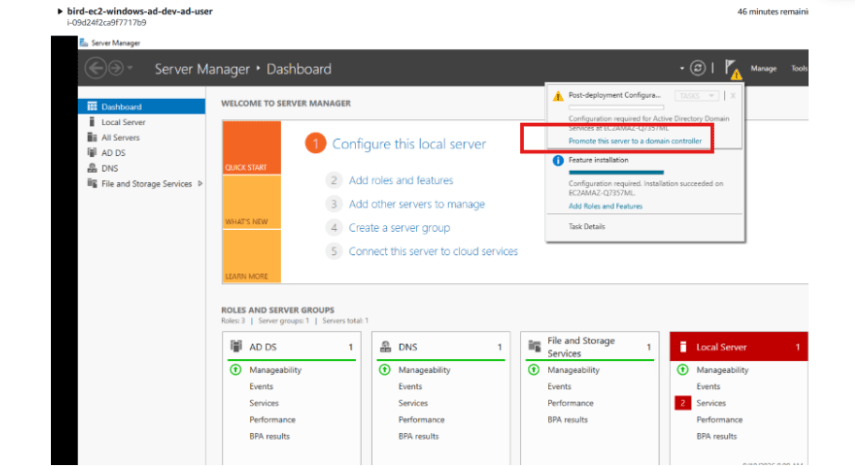
Task: Click the Feature installation info icon
Action: point(558,161)
